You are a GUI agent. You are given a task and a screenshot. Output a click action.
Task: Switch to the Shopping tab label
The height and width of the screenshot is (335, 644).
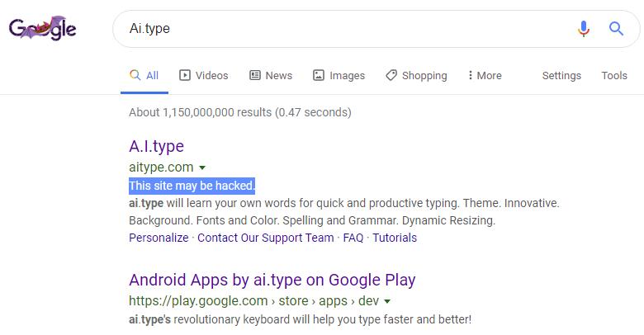pyautogui.click(x=424, y=76)
